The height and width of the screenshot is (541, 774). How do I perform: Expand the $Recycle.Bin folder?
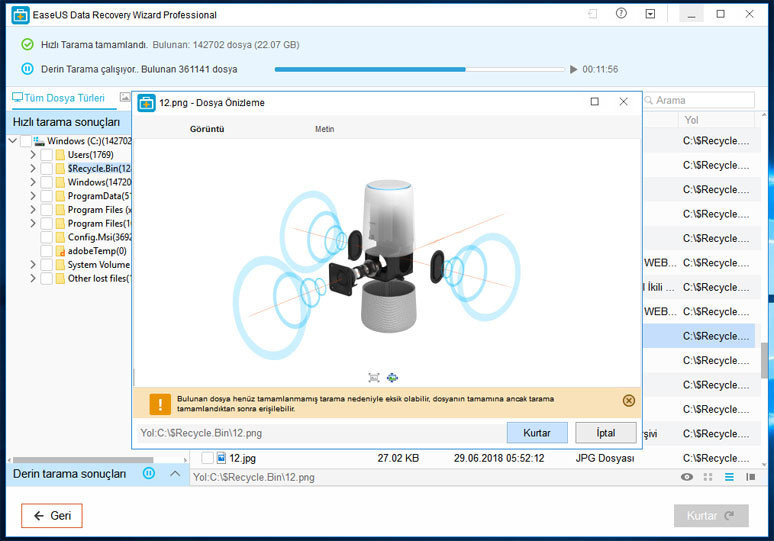33,169
